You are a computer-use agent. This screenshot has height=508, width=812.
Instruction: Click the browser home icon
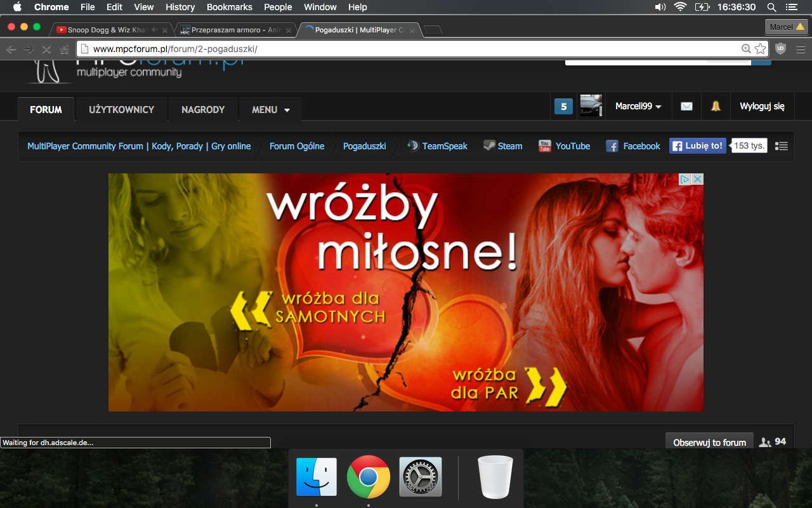(64, 49)
